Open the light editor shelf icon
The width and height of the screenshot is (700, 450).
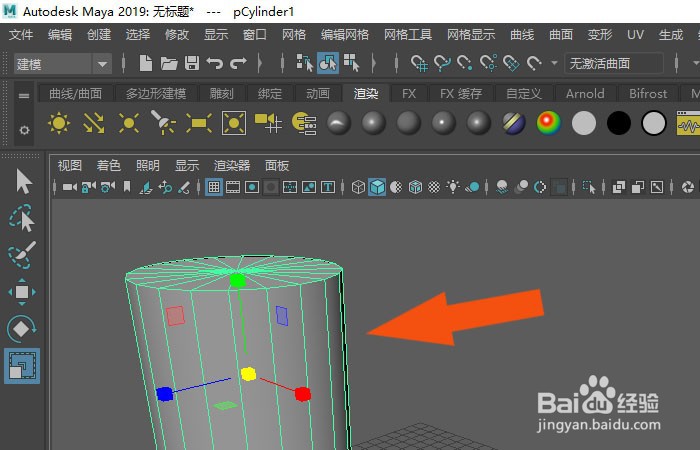click(x=304, y=123)
